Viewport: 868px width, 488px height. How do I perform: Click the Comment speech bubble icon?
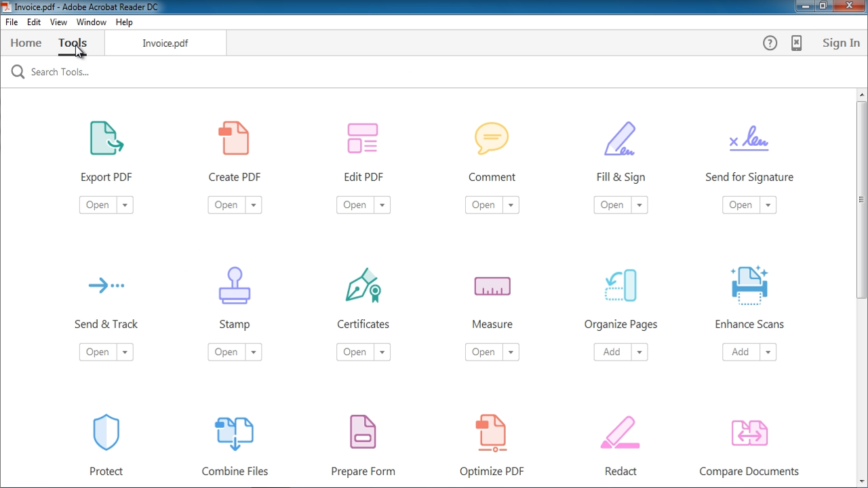click(x=492, y=138)
